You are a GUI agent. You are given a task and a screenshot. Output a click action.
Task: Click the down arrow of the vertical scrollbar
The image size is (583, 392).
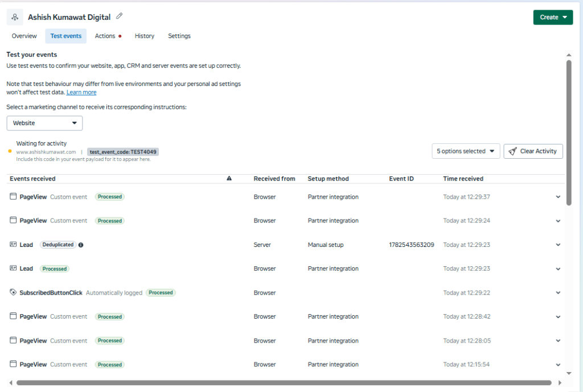[x=569, y=373]
